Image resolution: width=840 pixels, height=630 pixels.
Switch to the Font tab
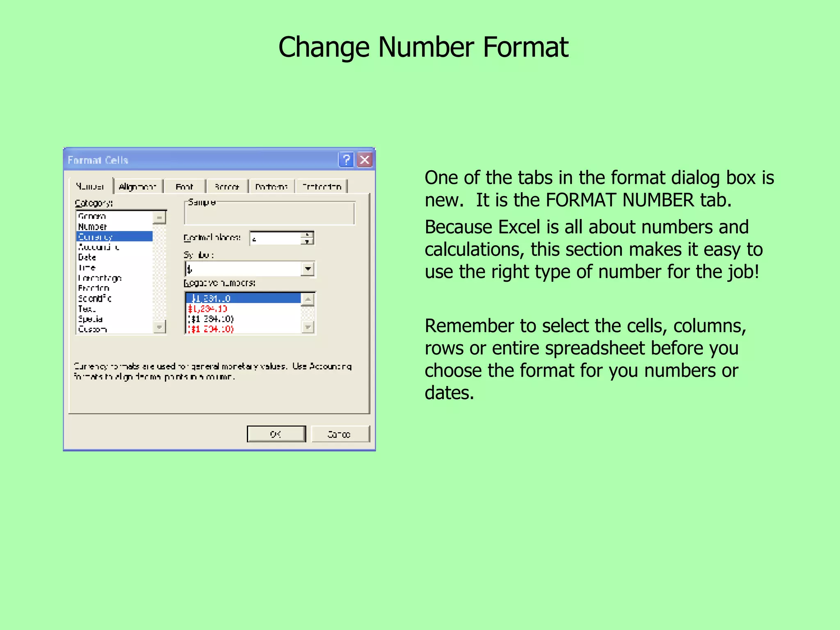(x=184, y=187)
